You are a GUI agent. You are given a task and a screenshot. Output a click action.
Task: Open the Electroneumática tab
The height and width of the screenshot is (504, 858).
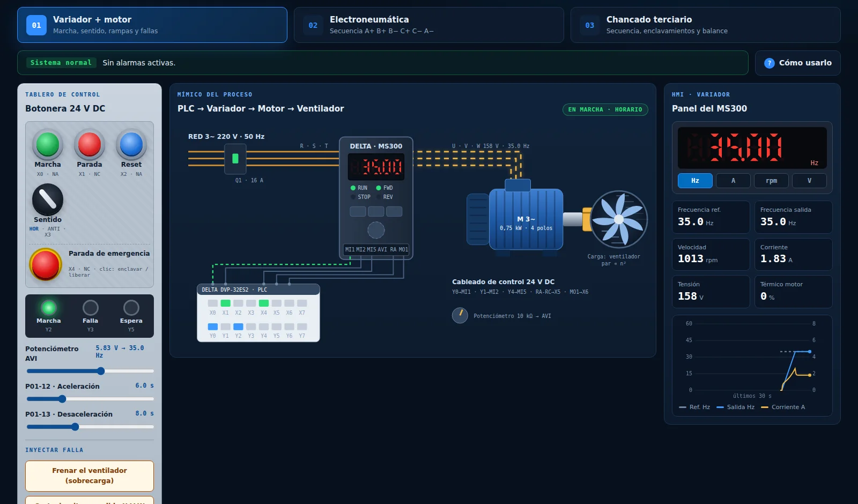(x=428, y=25)
